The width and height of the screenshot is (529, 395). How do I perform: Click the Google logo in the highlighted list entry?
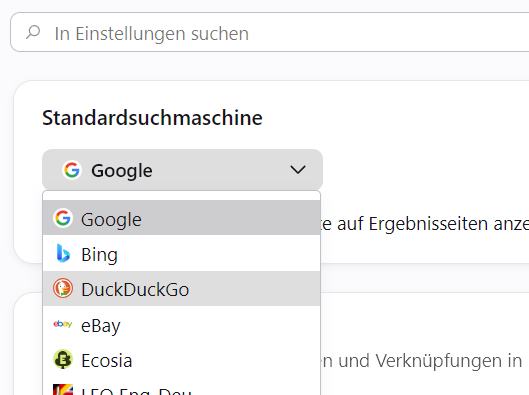point(63,218)
